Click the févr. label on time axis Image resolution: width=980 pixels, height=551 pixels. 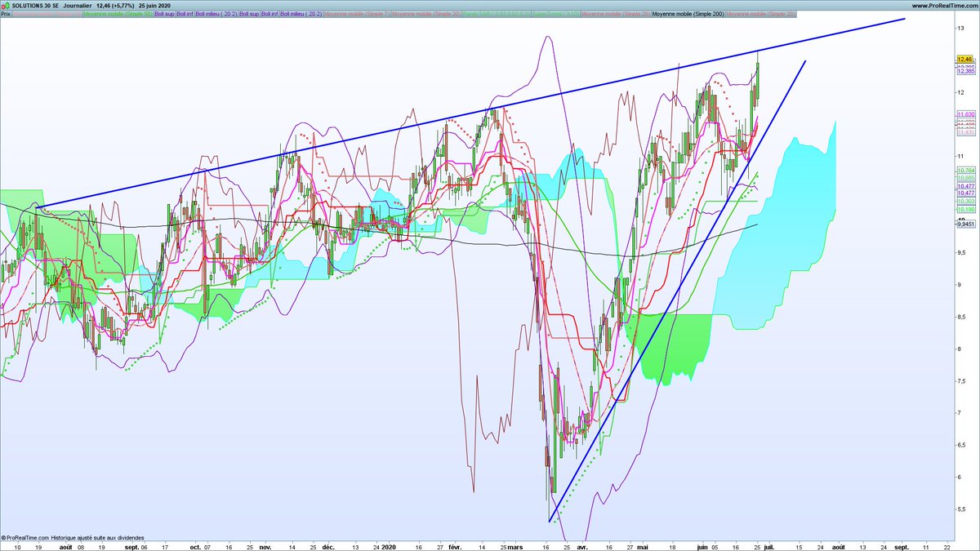(x=457, y=546)
